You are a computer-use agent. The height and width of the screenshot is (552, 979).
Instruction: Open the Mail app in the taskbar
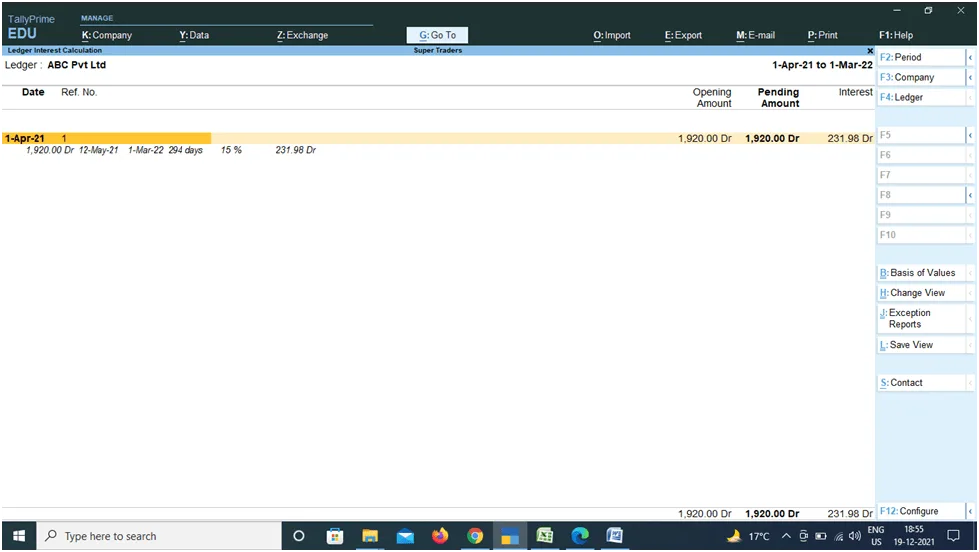(x=405, y=536)
